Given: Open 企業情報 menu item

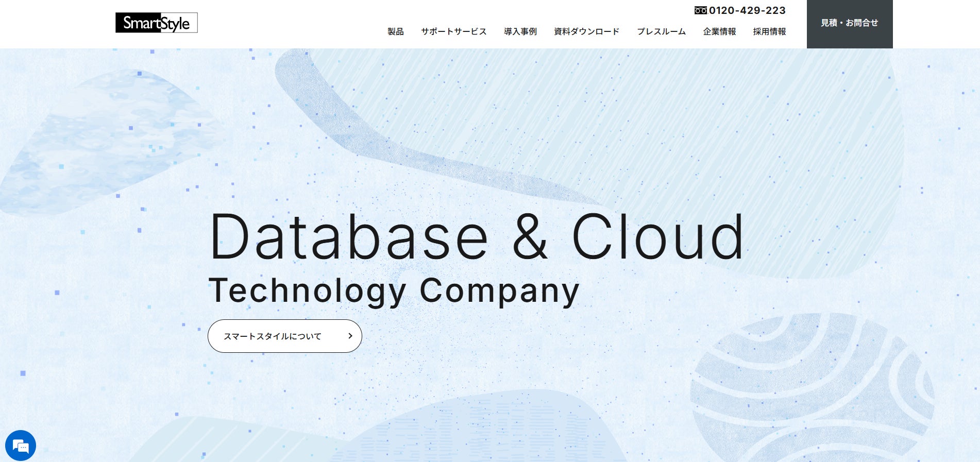Looking at the screenshot, I should click(719, 31).
